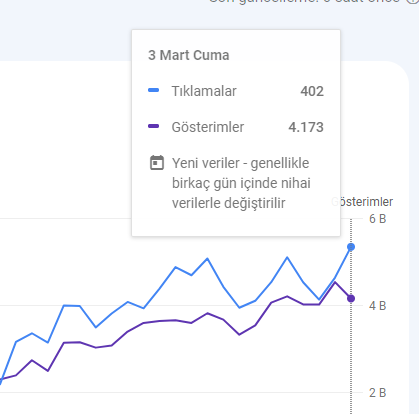
Task: Click the blue Tıklamalar legend marker
Action: point(153,90)
